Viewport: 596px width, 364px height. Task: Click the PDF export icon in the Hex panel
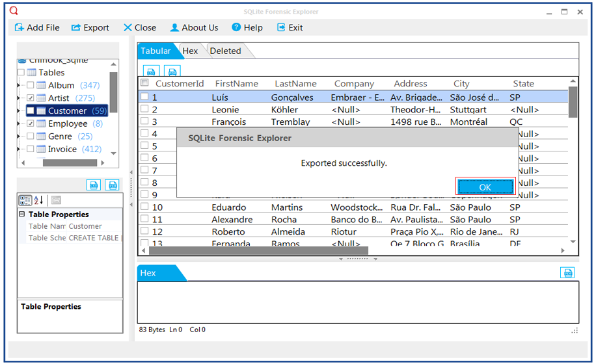tap(567, 272)
